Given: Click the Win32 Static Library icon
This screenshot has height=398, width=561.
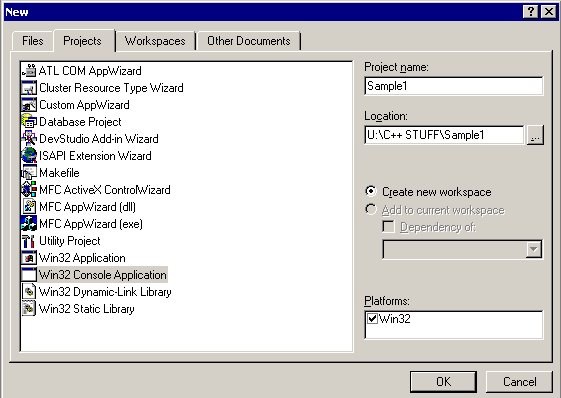Looking at the screenshot, I should pos(29,309).
